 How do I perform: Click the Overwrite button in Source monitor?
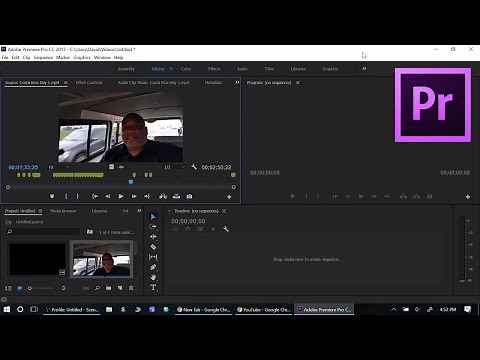176,196
